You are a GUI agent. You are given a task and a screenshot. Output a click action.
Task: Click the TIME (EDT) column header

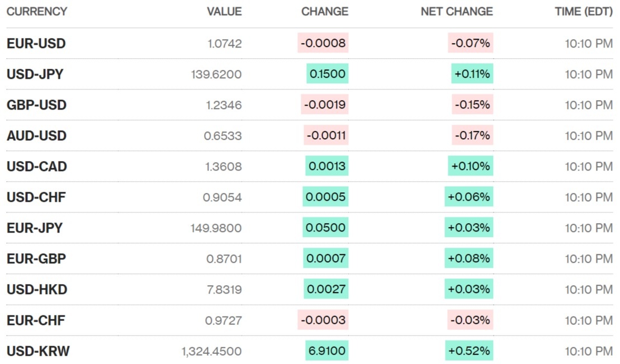pyautogui.click(x=584, y=11)
